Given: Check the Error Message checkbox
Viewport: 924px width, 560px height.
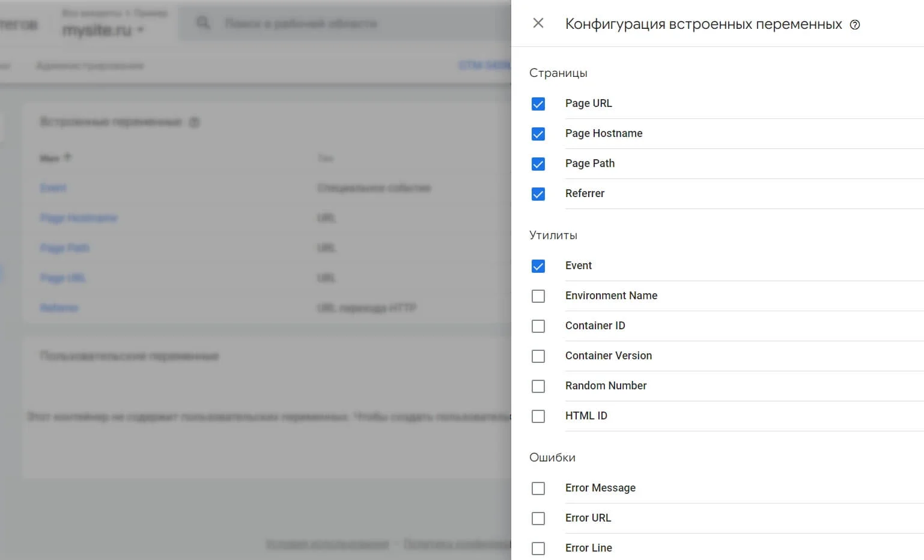Looking at the screenshot, I should coord(538,488).
